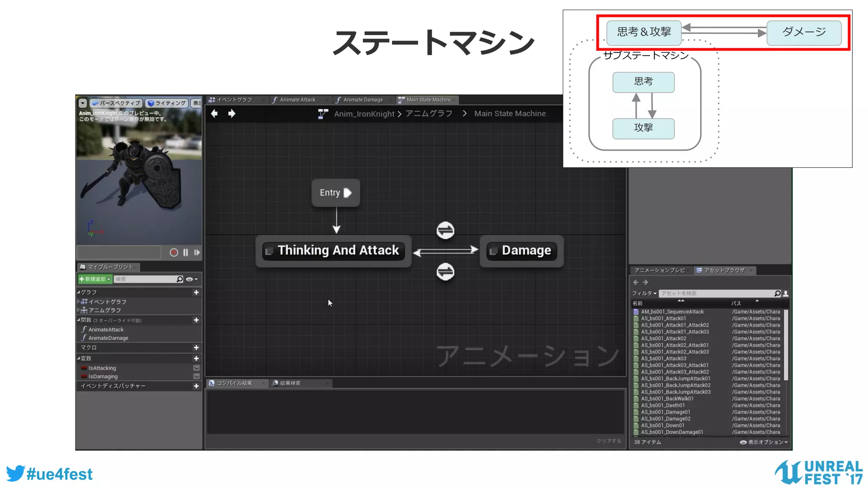Expand the イベントグラフ tree item
The image size is (868, 488).
pos(78,302)
